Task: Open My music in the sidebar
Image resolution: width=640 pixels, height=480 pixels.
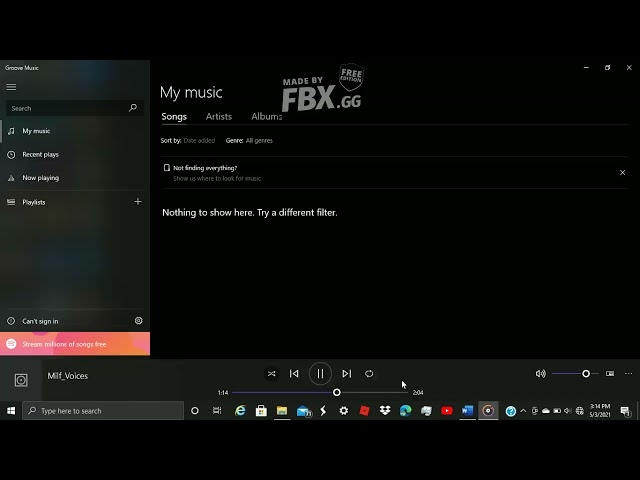Action: 75,131
